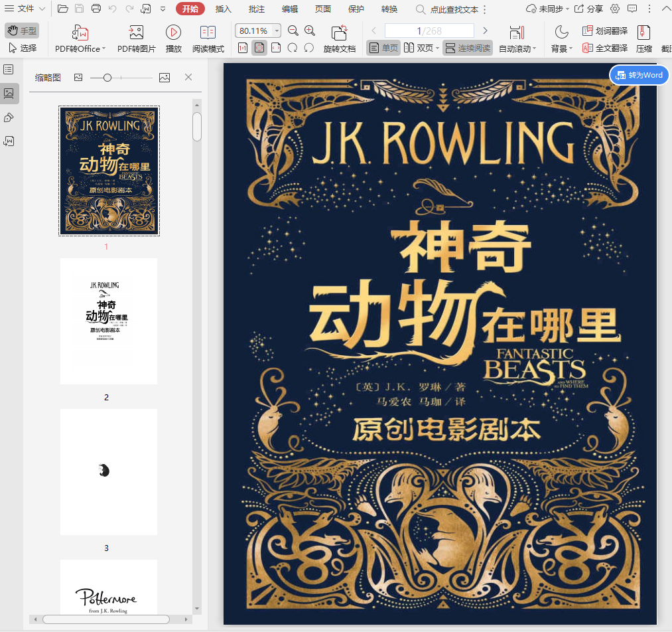The height and width of the screenshot is (632, 672).
Task: Click the 旋转文档 rotate document button
Action: pyautogui.click(x=340, y=39)
